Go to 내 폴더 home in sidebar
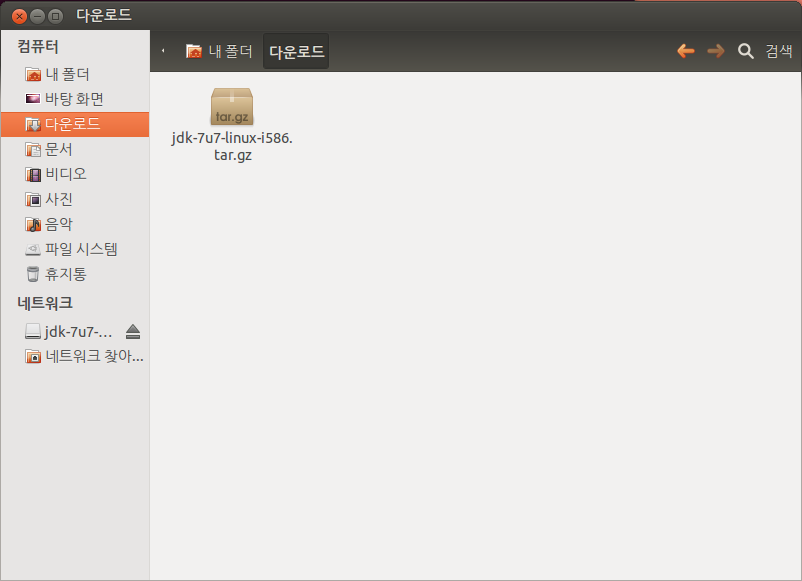The height and width of the screenshot is (581, 802). coord(66,74)
